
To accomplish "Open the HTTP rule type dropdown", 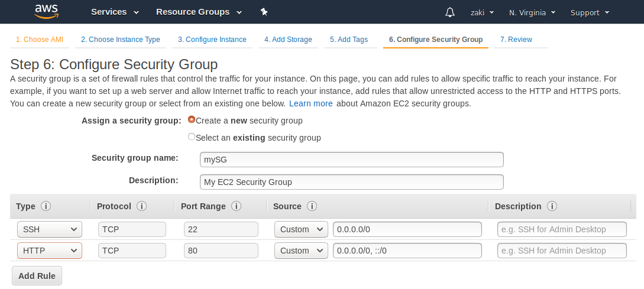I will pos(50,251).
